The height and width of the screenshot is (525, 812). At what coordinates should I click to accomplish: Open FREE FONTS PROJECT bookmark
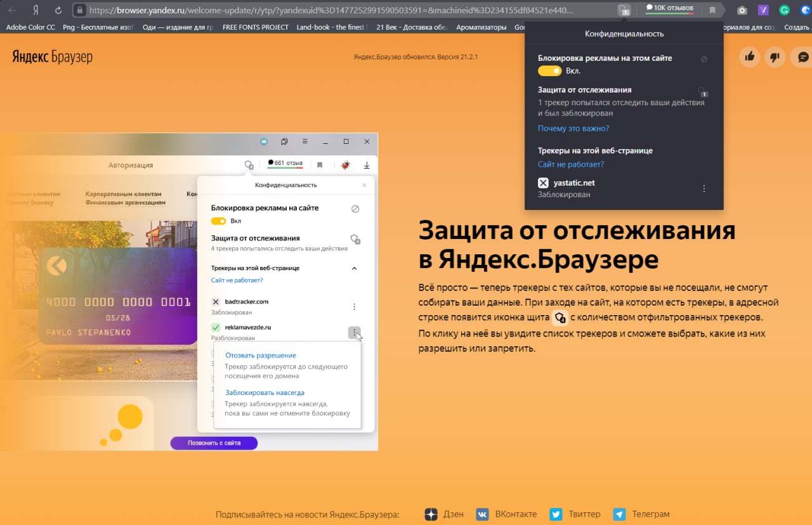point(256,27)
